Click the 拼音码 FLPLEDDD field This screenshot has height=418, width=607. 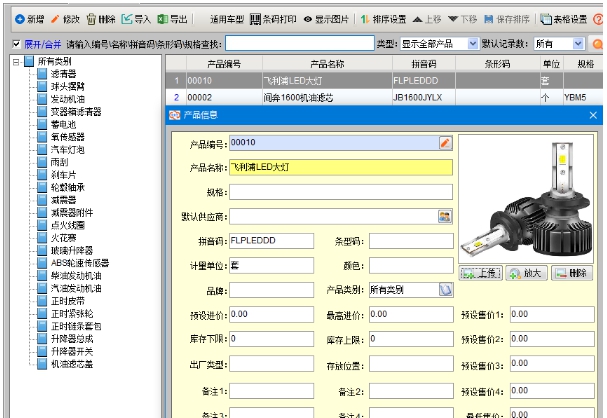click(x=271, y=241)
